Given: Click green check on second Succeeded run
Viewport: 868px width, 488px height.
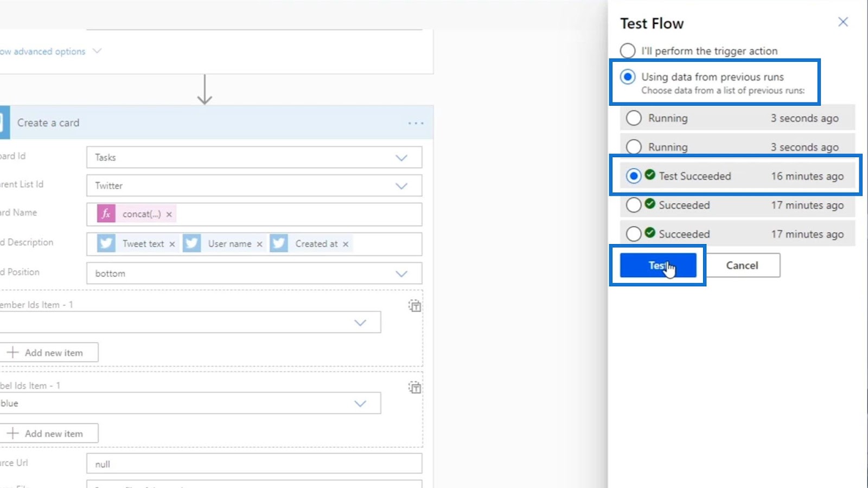Looking at the screenshot, I should 650,233.
